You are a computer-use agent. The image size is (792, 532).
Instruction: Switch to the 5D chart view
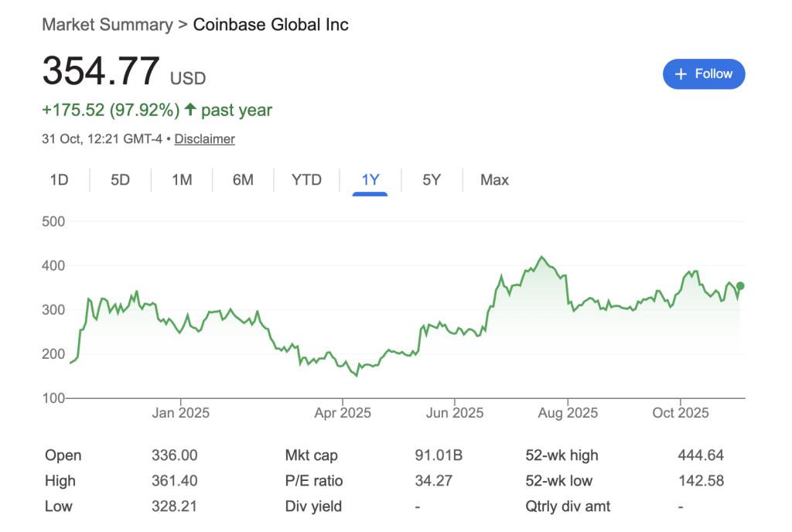pos(121,179)
